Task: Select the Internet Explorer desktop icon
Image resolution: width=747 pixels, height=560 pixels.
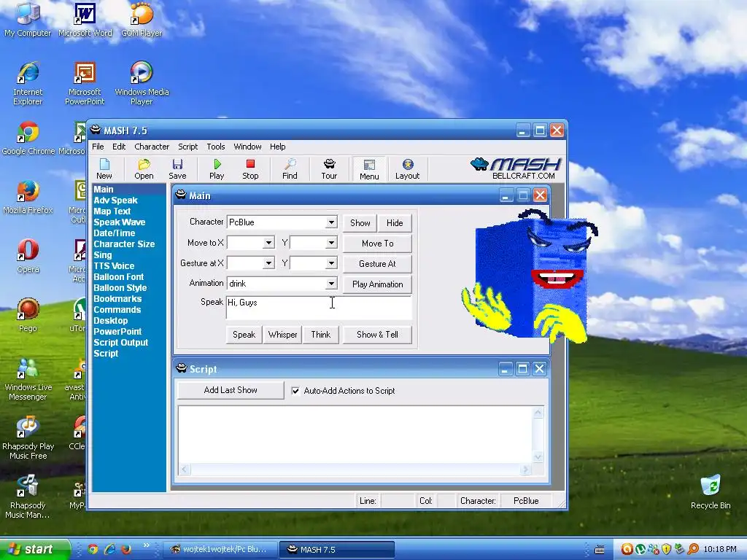Action: click(28, 83)
